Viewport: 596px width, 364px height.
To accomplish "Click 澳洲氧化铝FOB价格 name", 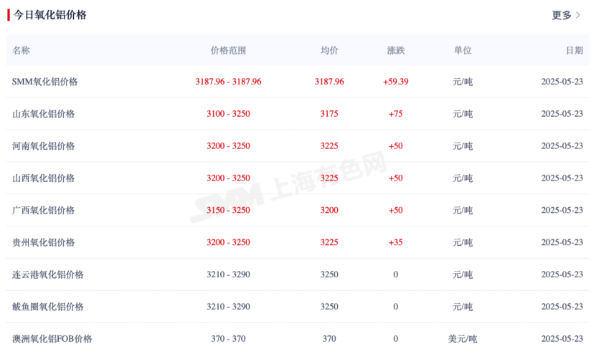I will click(x=52, y=339).
